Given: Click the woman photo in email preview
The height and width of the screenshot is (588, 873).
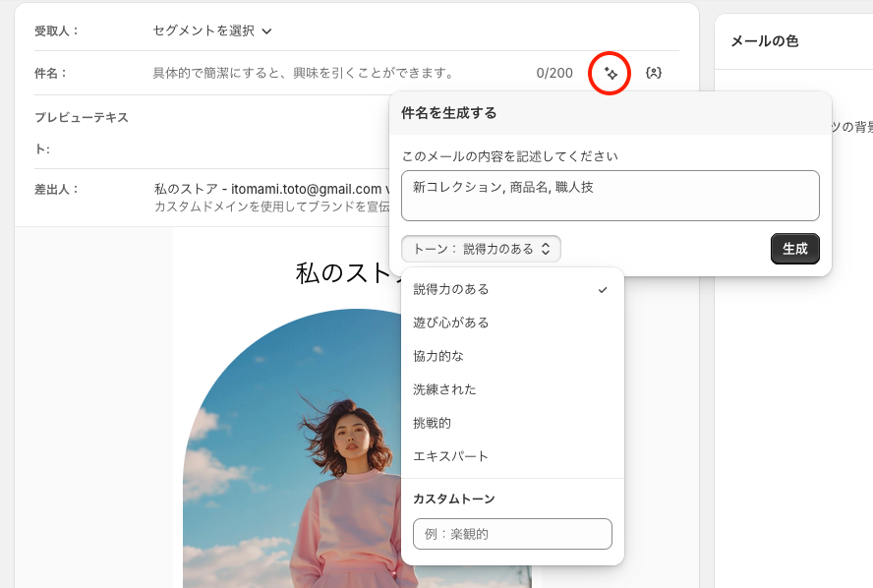Looking at the screenshot, I should click(x=292, y=448).
